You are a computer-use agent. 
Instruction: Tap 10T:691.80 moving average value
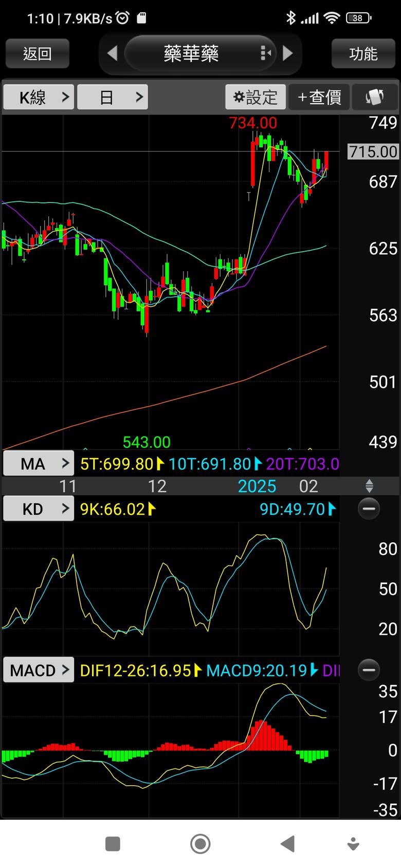tap(210, 464)
